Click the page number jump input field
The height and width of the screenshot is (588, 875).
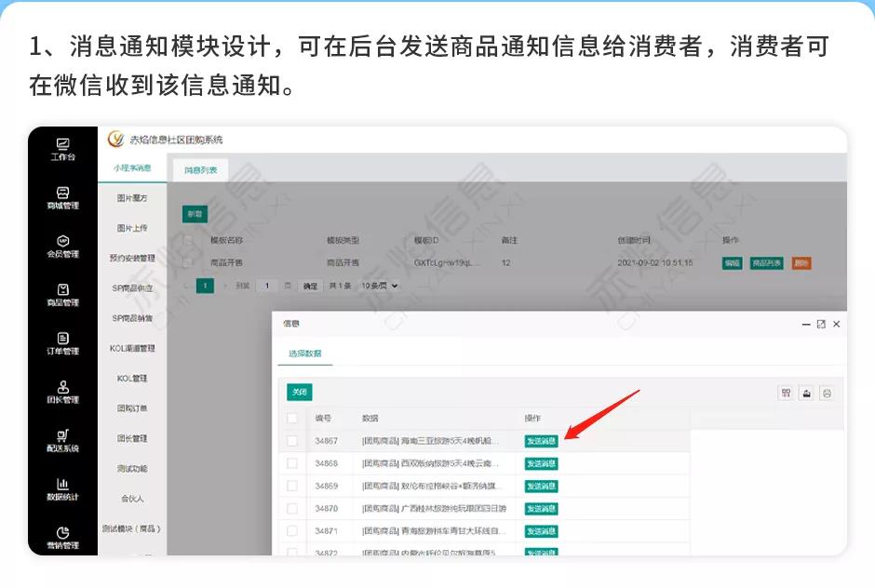coord(268,286)
